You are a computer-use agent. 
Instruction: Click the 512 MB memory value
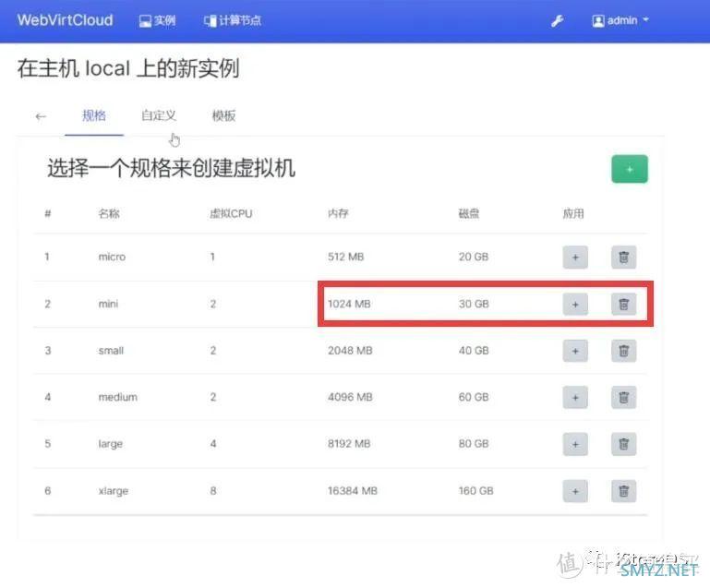pyautogui.click(x=346, y=257)
